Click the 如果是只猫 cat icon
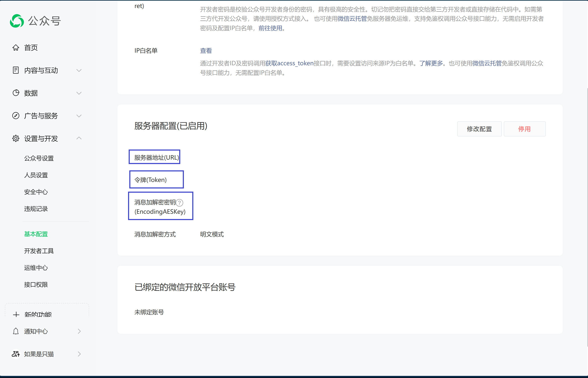588x378 pixels. 16,354
